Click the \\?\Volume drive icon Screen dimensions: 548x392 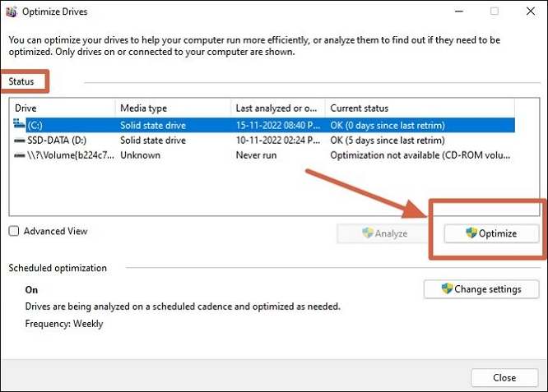(x=19, y=155)
